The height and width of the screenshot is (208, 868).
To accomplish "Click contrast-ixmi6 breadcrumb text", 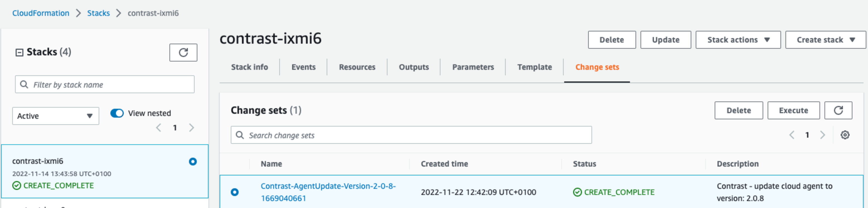I will pyautogui.click(x=153, y=13).
